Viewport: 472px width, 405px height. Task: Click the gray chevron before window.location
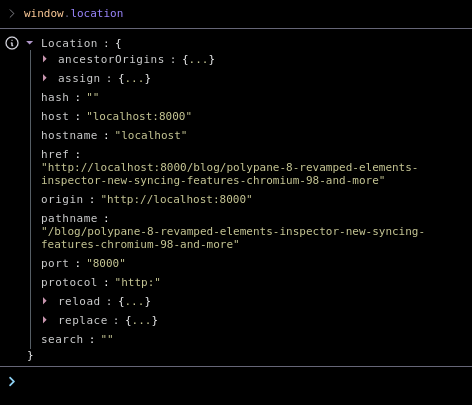[x=12, y=13]
